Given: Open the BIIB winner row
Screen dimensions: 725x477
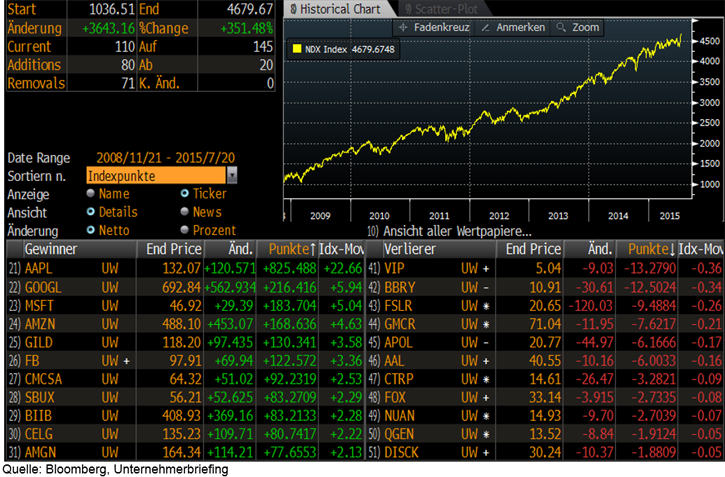Looking at the screenshot, I should [x=185, y=416].
